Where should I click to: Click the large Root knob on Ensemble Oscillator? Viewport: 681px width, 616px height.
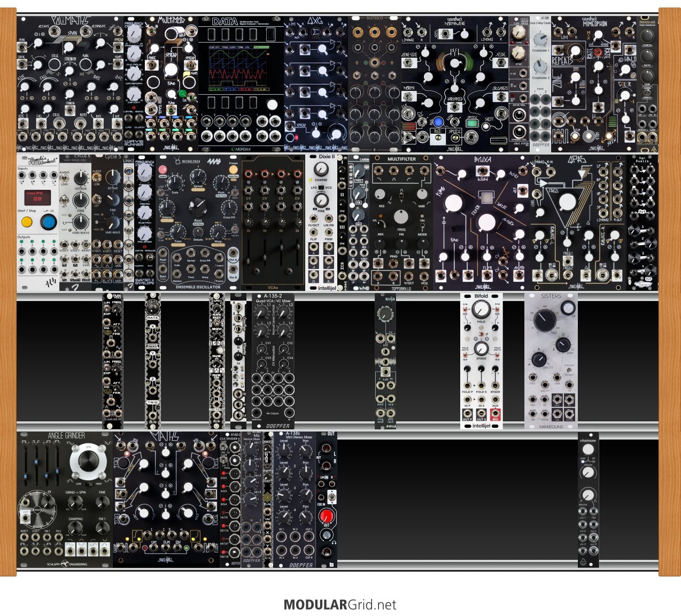pyautogui.click(x=198, y=206)
